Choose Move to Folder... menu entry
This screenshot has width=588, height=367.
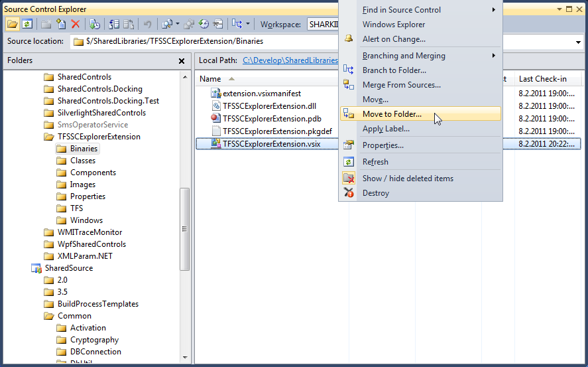[x=391, y=114]
